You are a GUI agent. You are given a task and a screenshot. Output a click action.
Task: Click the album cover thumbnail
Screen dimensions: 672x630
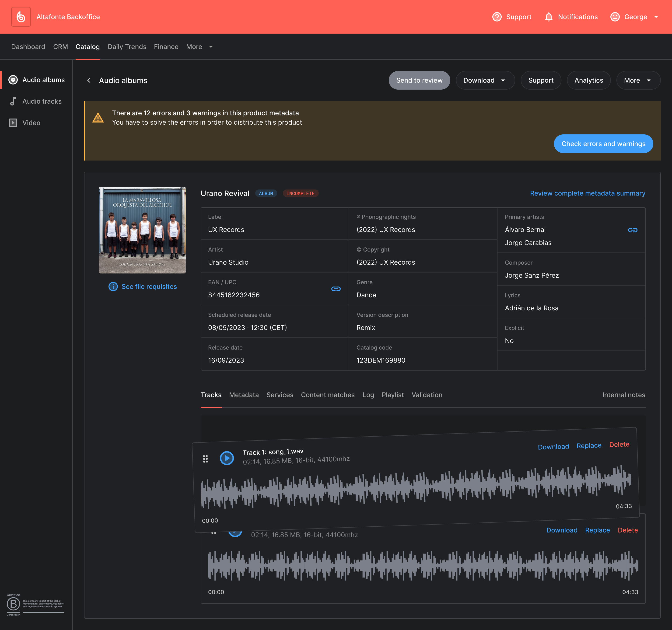pyautogui.click(x=142, y=230)
